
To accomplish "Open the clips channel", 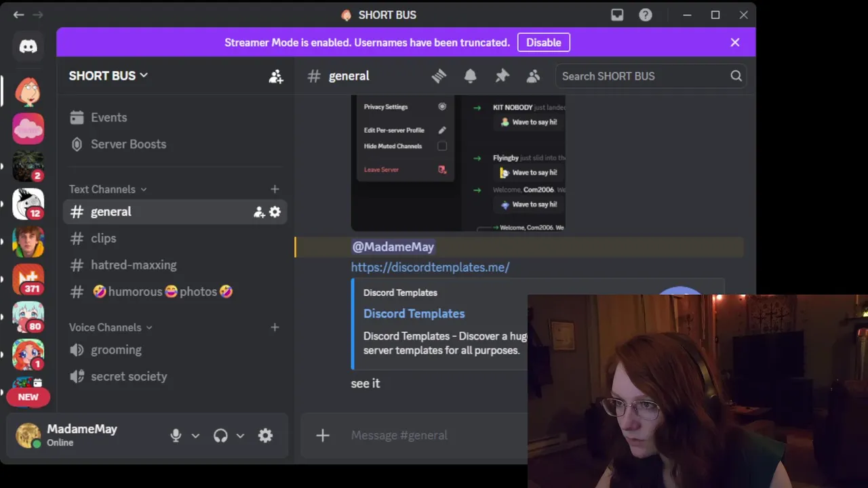I will pyautogui.click(x=175, y=239).
